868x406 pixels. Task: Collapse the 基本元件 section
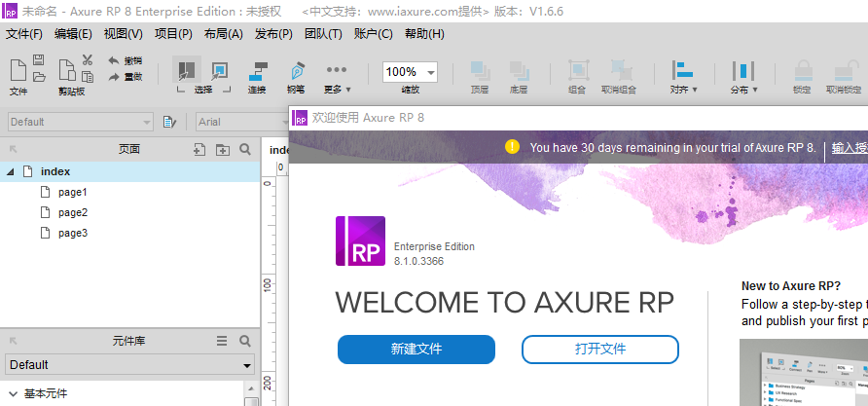[x=14, y=393]
